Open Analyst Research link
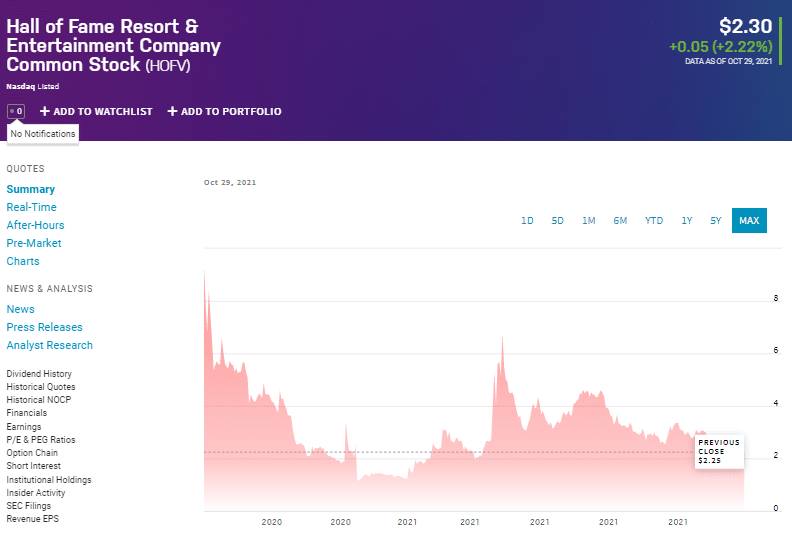The height and width of the screenshot is (535, 792). point(50,346)
